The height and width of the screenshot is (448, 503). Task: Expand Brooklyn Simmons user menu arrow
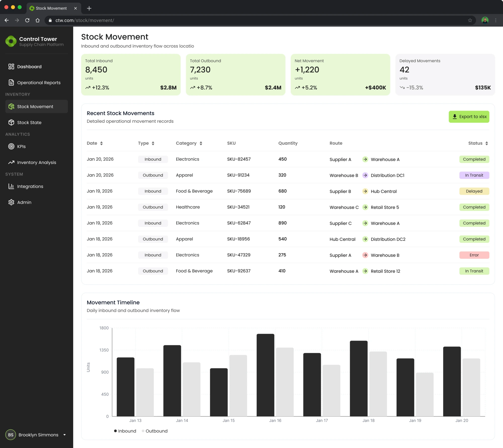pos(65,435)
